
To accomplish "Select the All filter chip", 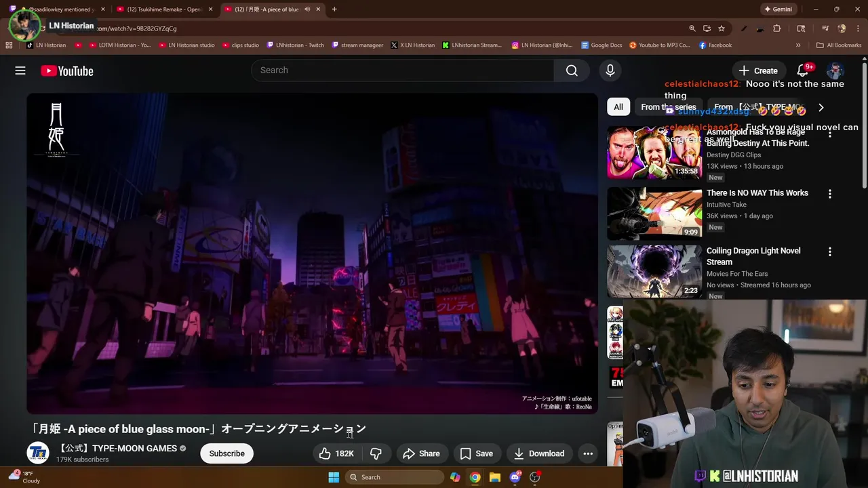I will [618, 107].
